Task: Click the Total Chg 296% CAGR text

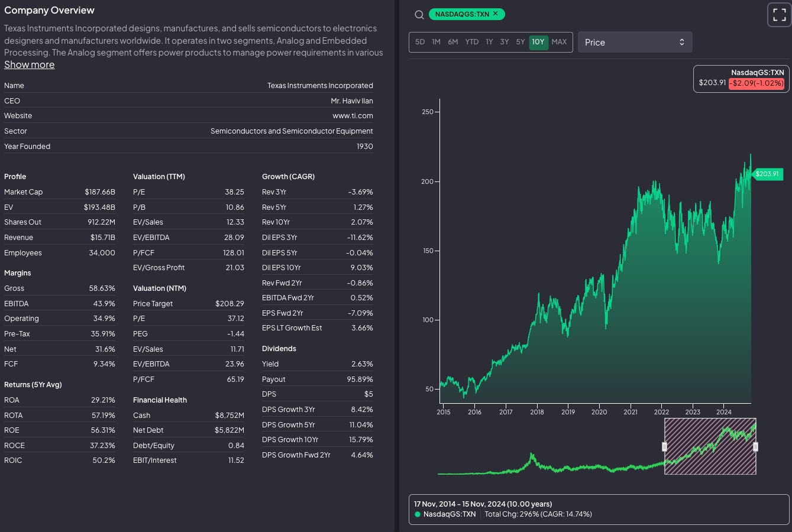Action: click(538, 514)
